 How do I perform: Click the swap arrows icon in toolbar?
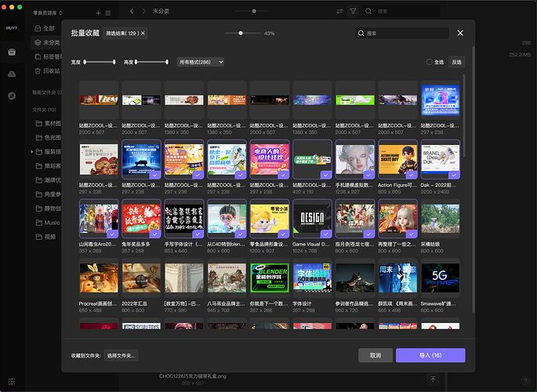click(x=339, y=12)
